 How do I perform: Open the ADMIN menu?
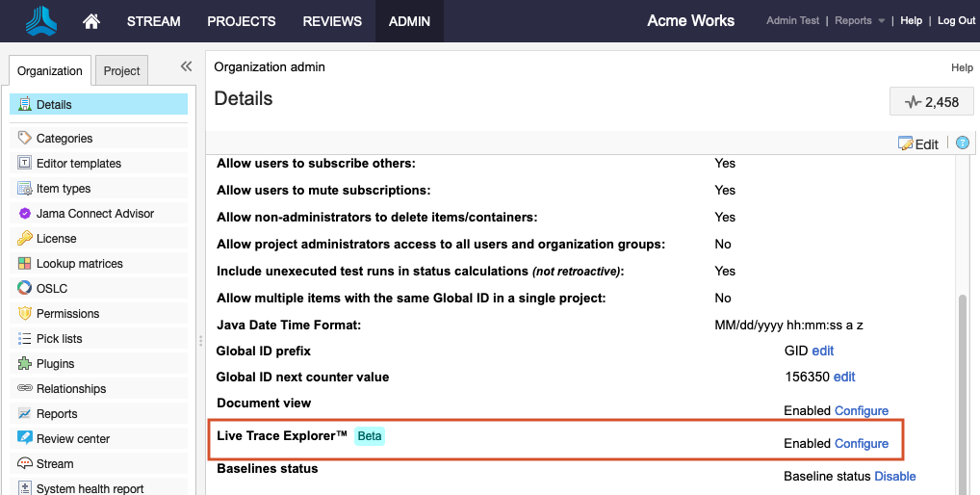[x=409, y=21]
